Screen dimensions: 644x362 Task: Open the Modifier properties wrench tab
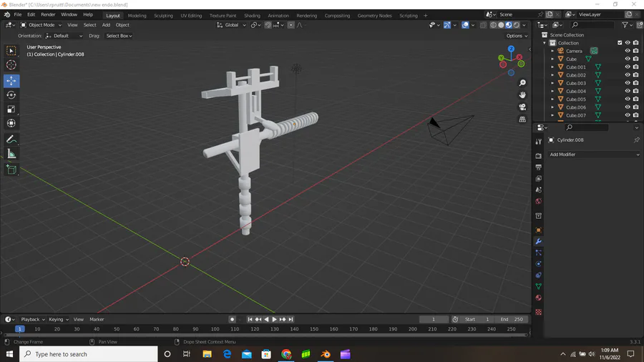(x=538, y=241)
